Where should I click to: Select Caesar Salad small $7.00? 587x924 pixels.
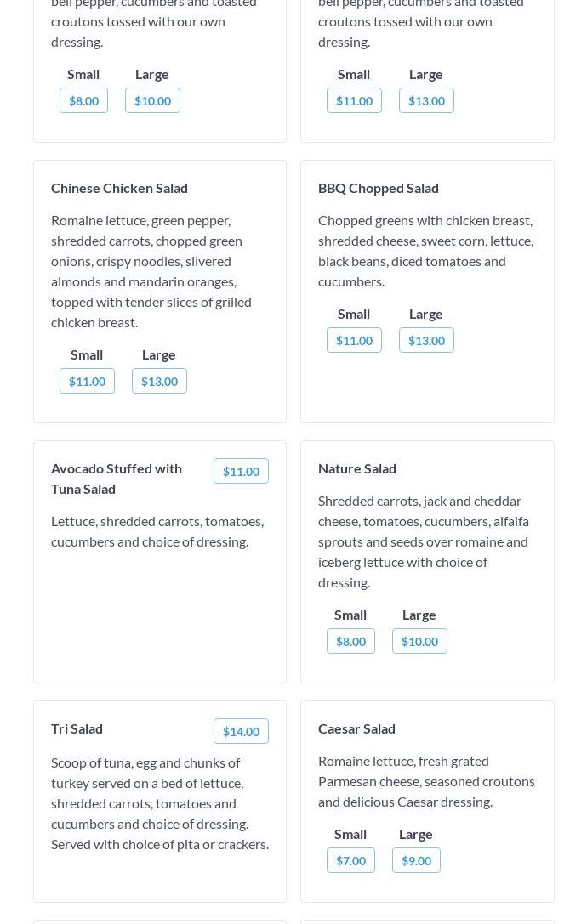pyautogui.click(x=350, y=859)
